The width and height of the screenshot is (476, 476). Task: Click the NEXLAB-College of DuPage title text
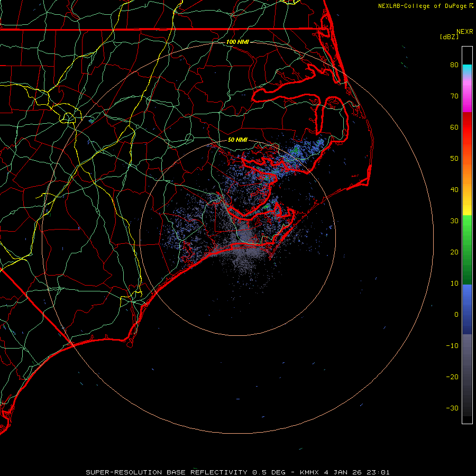coord(423,6)
